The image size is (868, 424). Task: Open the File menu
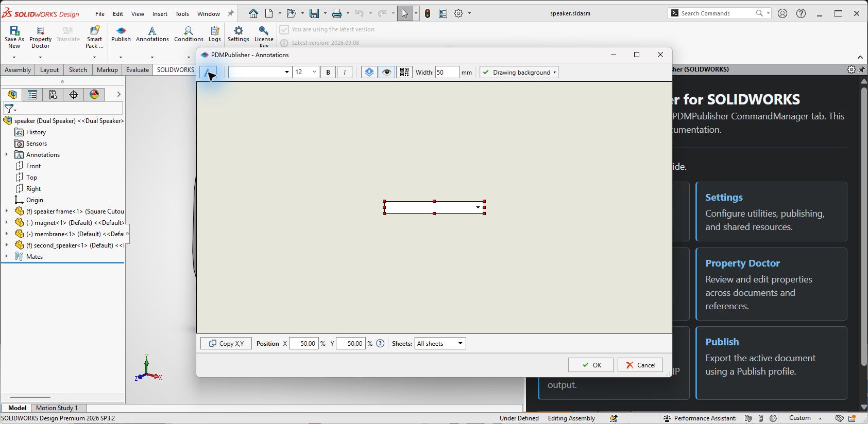point(100,14)
